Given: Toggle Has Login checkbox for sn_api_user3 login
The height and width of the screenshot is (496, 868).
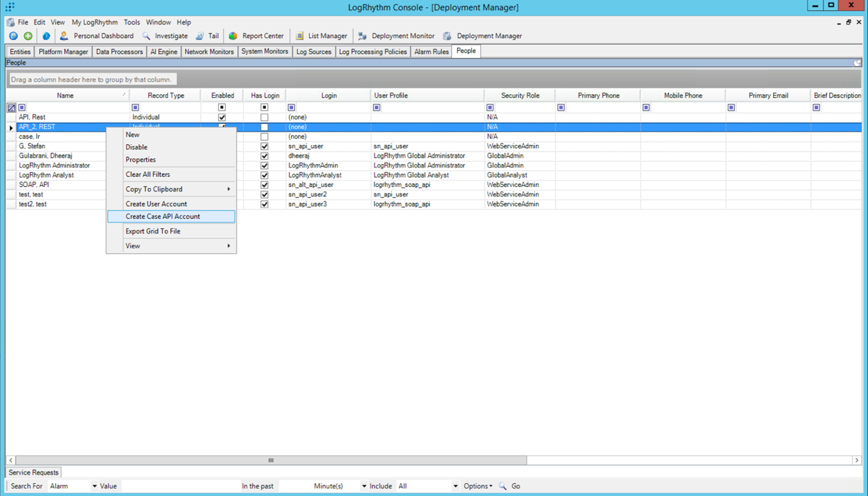Looking at the screenshot, I should coord(264,204).
